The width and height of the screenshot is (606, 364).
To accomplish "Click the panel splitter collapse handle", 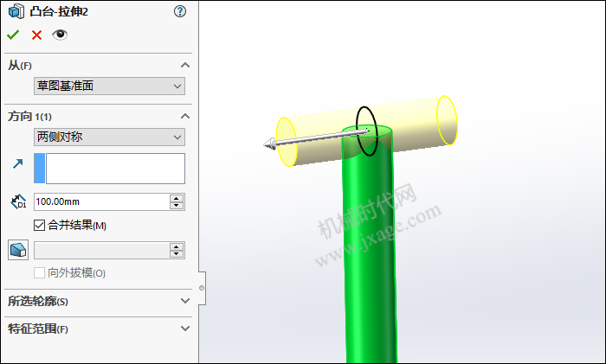I will click(202, 288).
